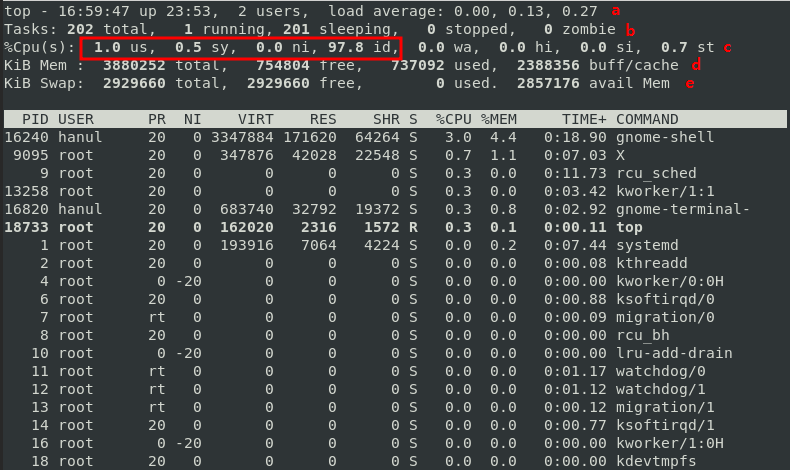Viewport: 790px width, 470px height.
Task: Select the gnome-shell process name
Action: point(665,138)
